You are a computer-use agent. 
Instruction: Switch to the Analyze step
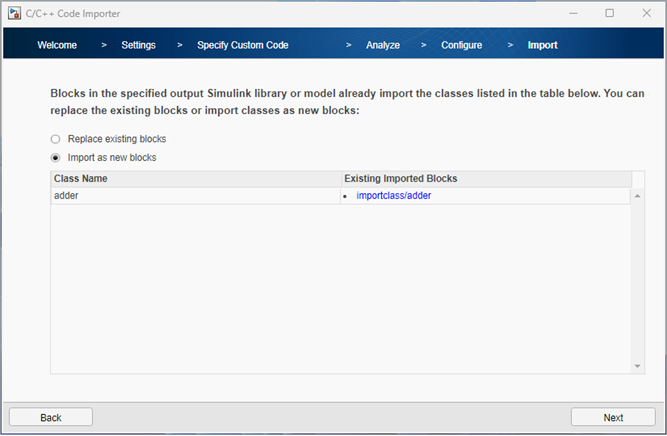click(383, 45)
